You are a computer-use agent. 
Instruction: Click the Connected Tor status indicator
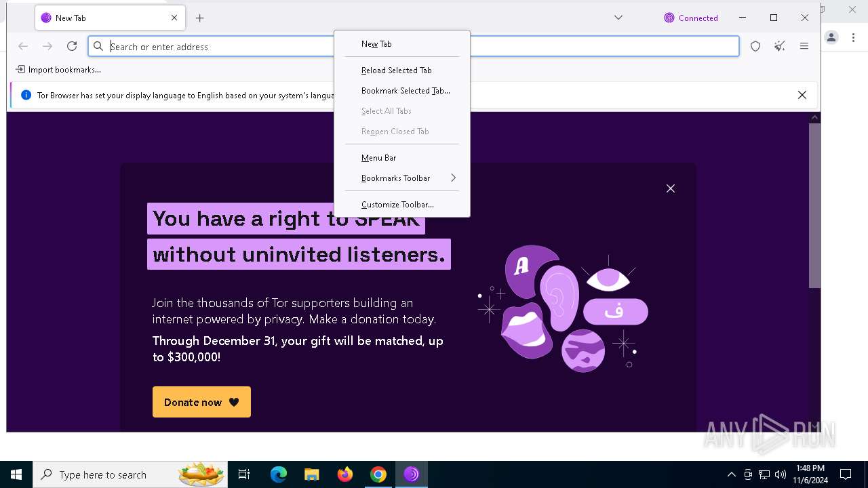click(691, 18)
